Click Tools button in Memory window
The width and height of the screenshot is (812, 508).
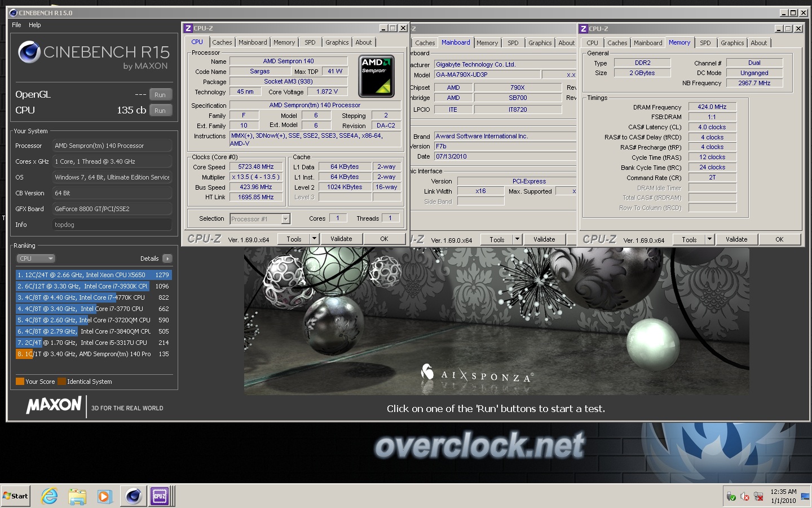(x=689, y=239)
